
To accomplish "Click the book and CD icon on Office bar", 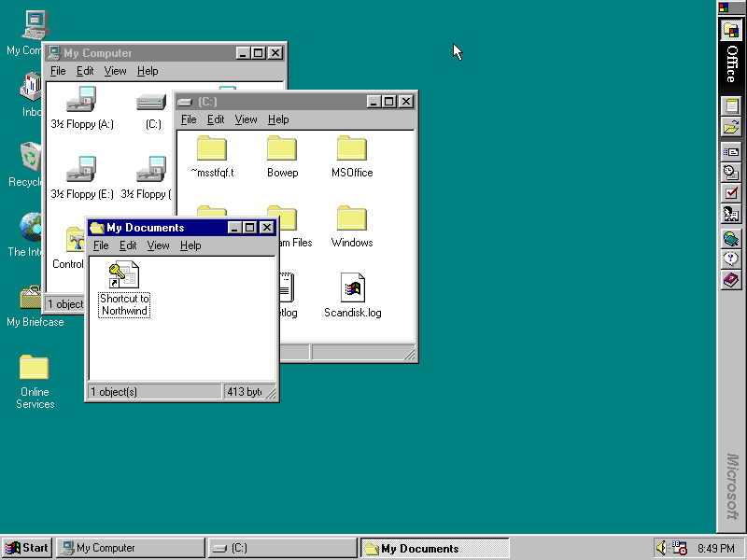I will (731, 239).
